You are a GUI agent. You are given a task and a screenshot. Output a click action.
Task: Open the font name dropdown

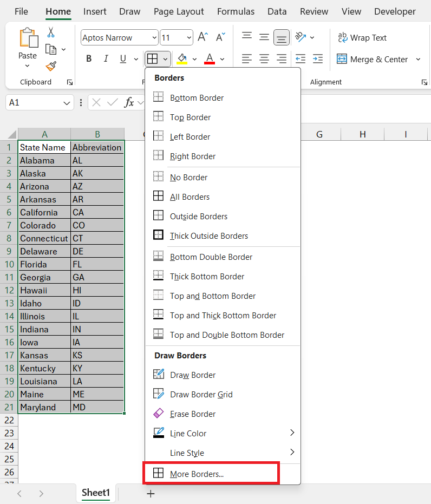tap(154, 37)
